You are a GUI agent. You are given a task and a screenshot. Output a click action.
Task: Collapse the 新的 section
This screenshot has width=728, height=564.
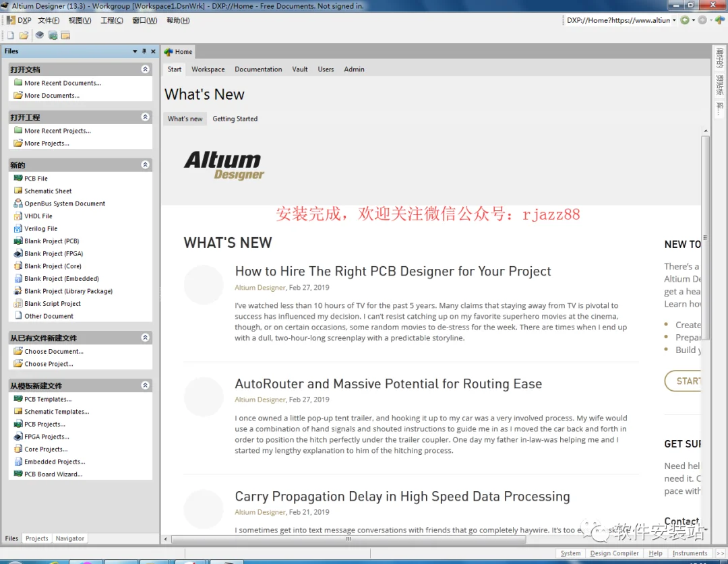click(146, 165)
